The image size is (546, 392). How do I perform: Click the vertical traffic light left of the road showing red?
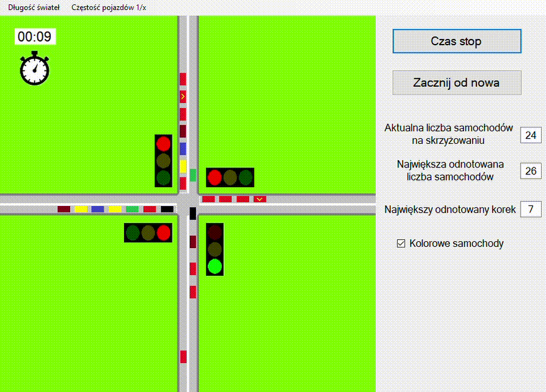coord(163,161)
